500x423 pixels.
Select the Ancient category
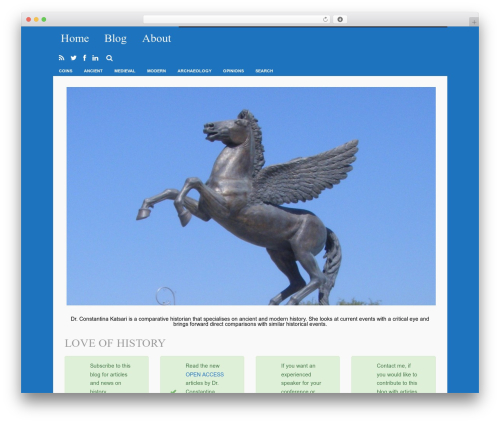[93, 71]
